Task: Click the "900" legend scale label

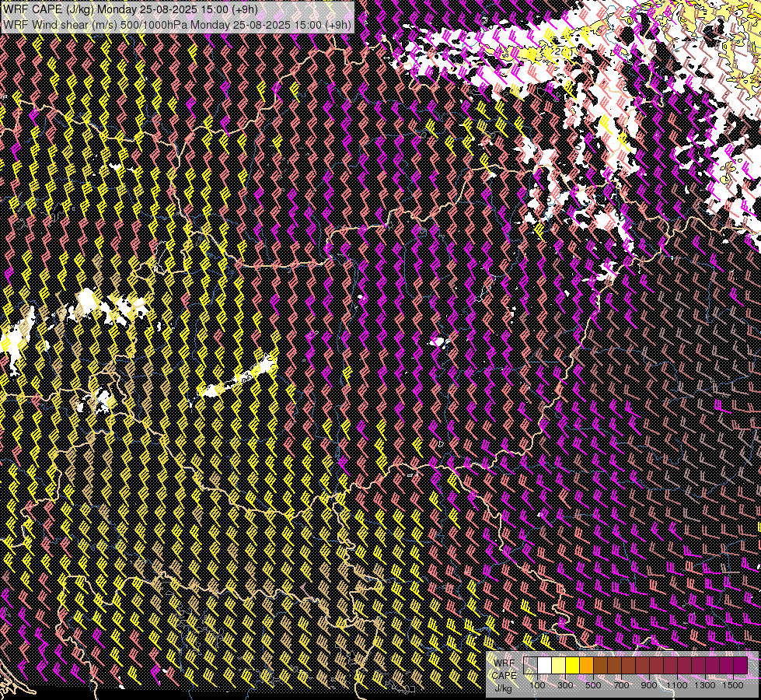Action: [x=649, y=685]
